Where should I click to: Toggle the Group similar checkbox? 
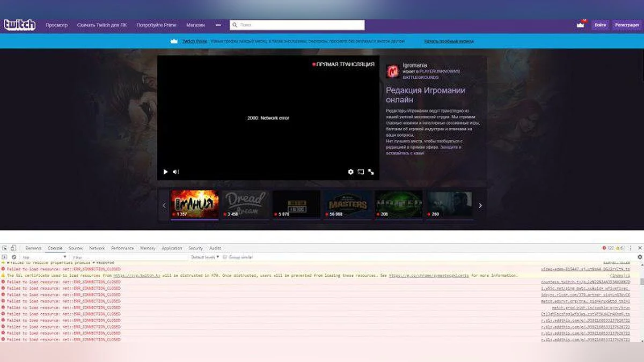(x=225, y=257)
